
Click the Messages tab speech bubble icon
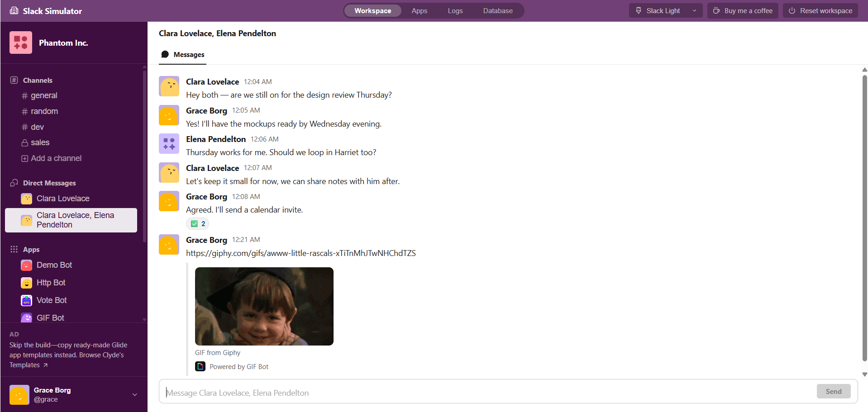[165, 54]
